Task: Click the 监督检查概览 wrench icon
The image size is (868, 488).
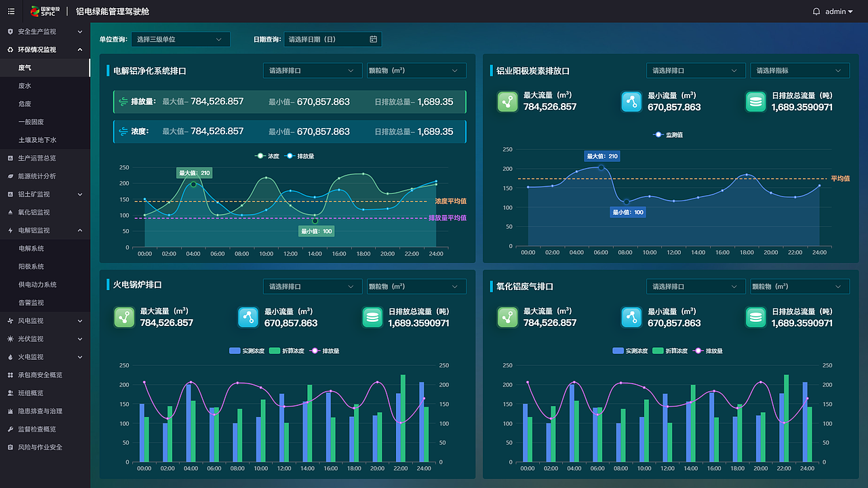Action: [x=10, y=429]
